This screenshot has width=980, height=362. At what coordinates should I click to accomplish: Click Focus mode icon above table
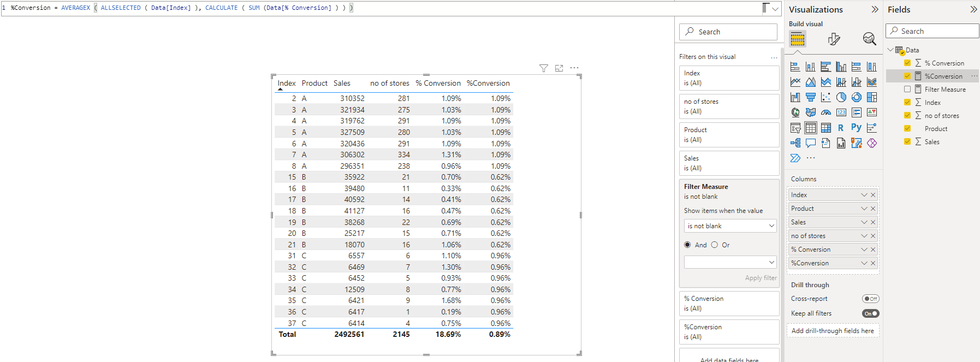pos(559,68)
